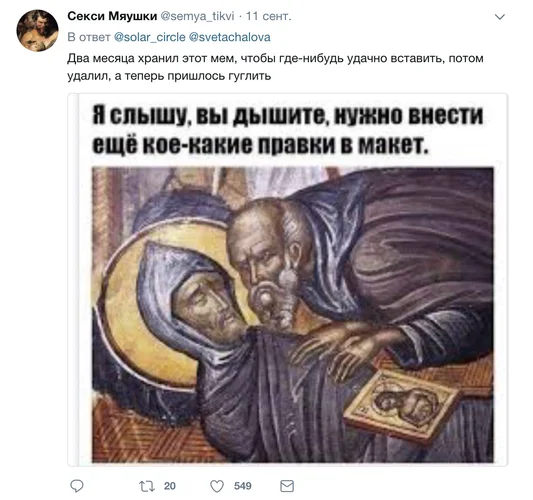Screen dimensions: 533x500
Task: Send tweet via the envelope message icon
Action: coord(287,486)
